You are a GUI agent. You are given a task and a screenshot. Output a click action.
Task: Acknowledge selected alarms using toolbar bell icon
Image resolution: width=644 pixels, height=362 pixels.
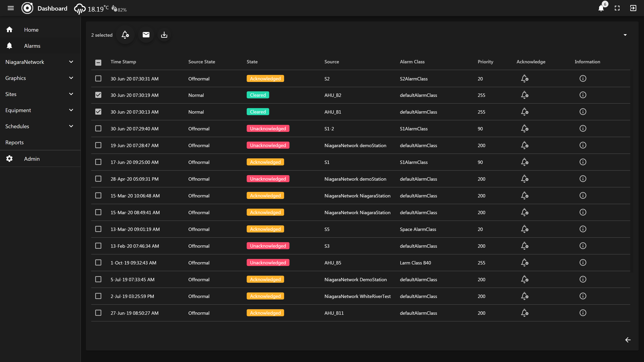125,35
